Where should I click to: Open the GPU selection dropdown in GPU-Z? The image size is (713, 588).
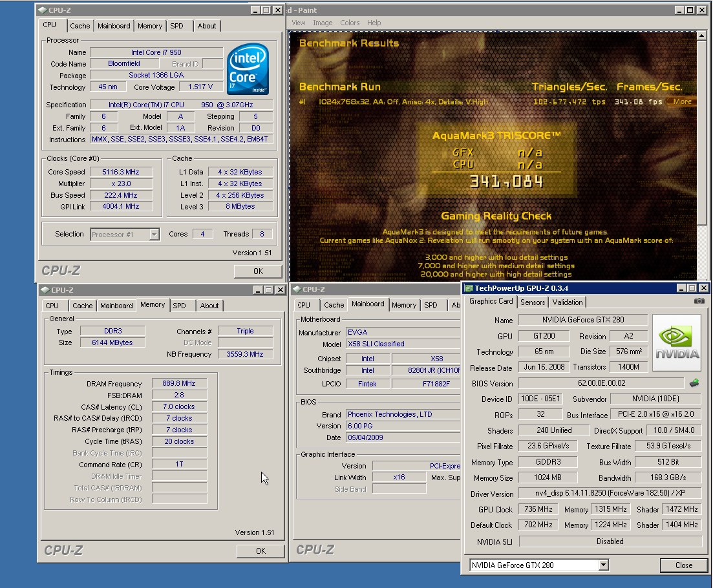coord(603,565)
